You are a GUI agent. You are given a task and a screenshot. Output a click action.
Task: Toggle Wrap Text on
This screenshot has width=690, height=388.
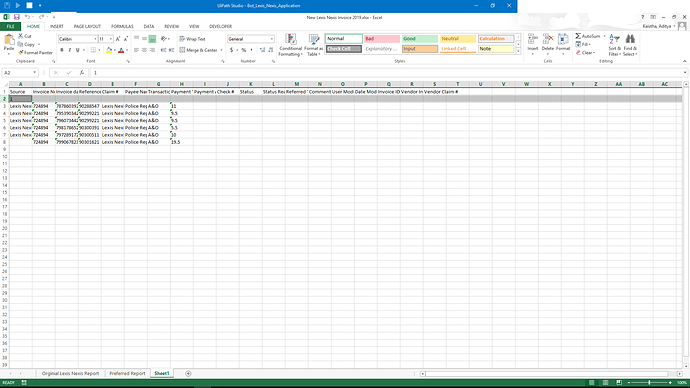(192, 39)
